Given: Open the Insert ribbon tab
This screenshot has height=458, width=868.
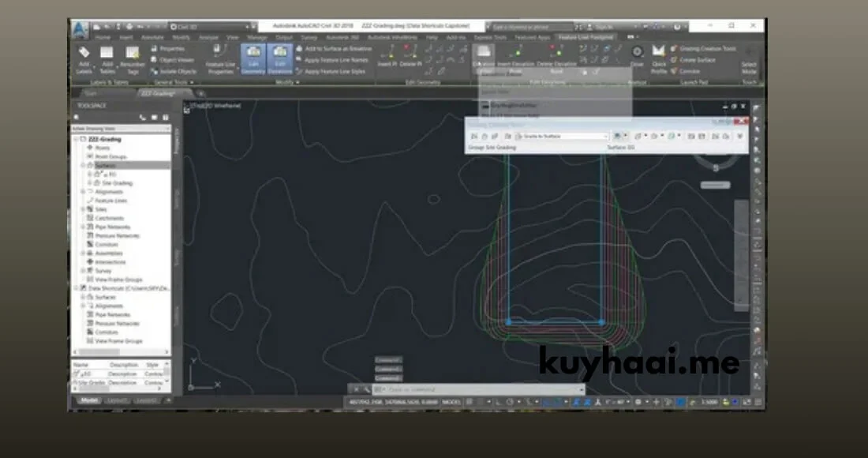Looking at the screenshot, I should (126, 38).
